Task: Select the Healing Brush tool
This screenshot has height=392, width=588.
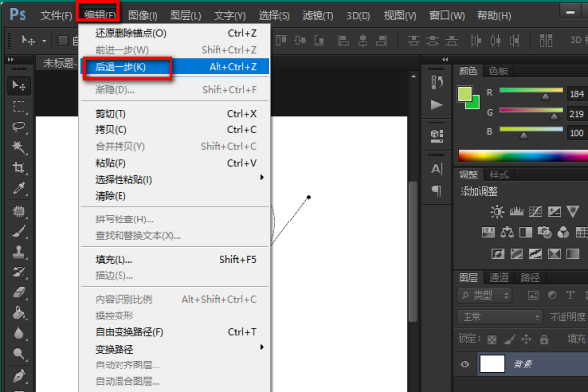Action: [19, 212]
